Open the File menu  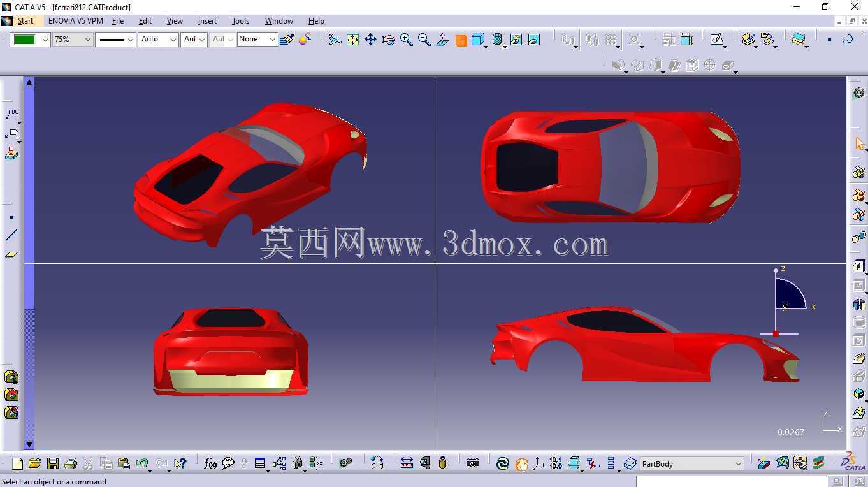coord(118,21)
